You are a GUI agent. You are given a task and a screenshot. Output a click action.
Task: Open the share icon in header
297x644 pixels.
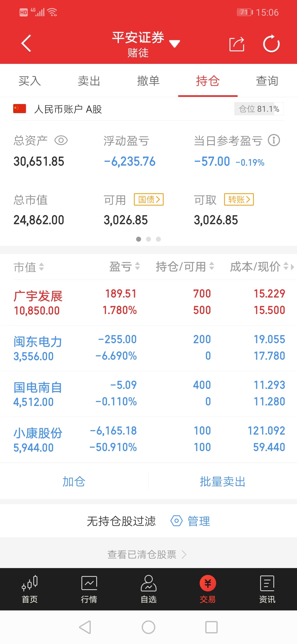click(237, 44)
